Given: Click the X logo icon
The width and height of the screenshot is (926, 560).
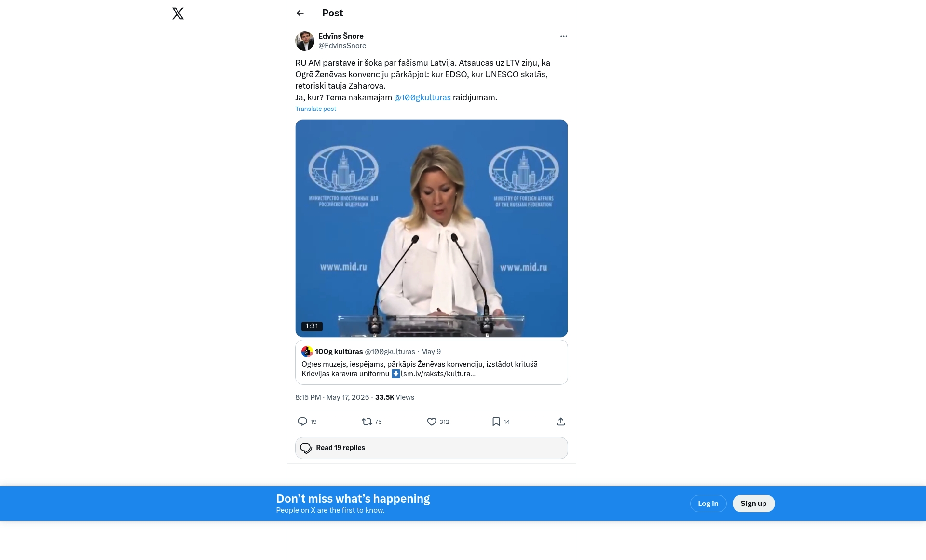Looking at the screenshot, I should [178, 14].
